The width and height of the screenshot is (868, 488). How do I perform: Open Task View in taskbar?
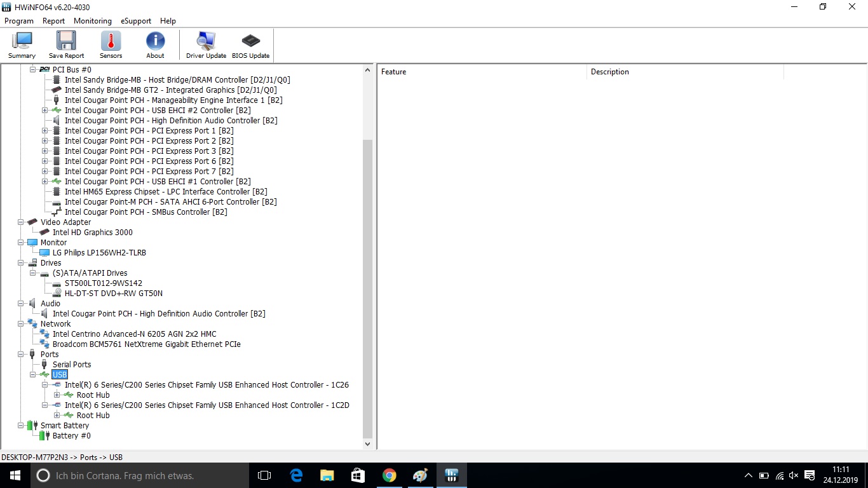[x=264, y=475]
